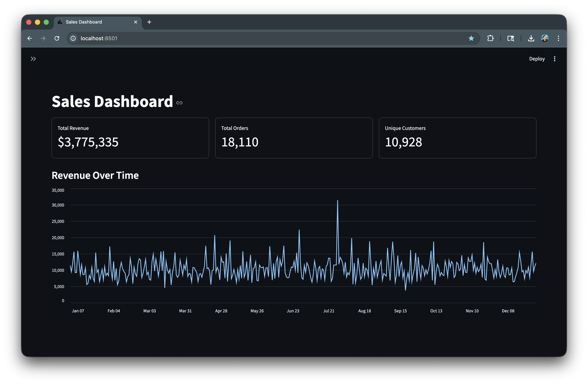The image size is (588, 385).
Task: Click the Deploy button
Action: point(537,59)
